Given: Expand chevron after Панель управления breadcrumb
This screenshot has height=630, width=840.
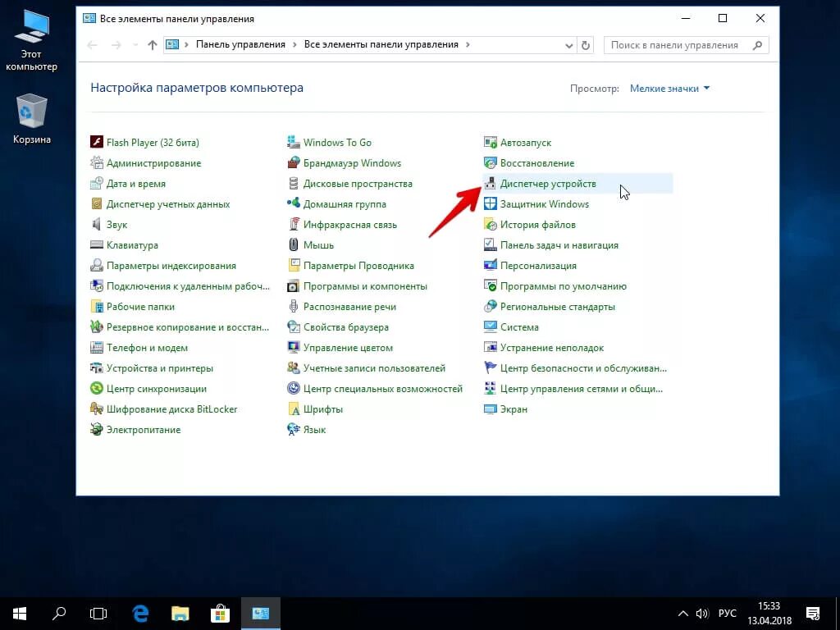Looking at the screenshot, I should tap(294, 45).
